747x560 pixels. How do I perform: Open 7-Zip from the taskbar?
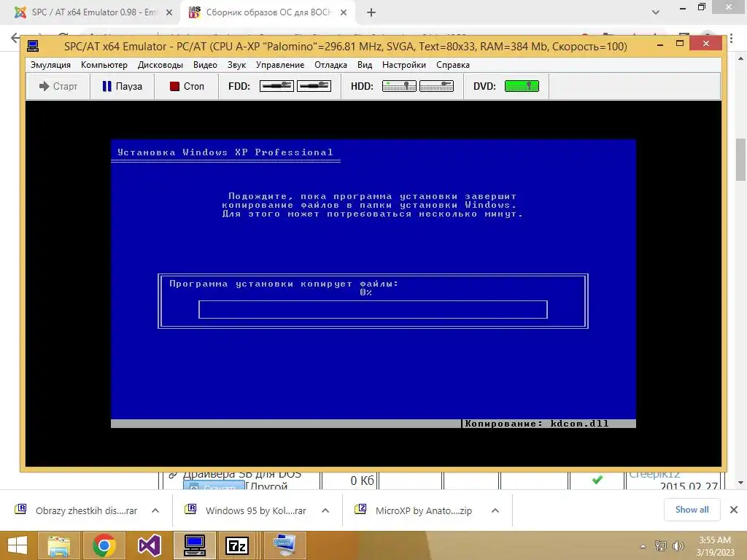[x=237, y=545]
